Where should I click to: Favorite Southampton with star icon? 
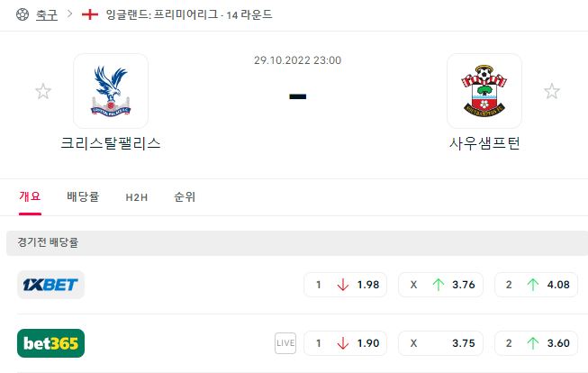(552, 91)
